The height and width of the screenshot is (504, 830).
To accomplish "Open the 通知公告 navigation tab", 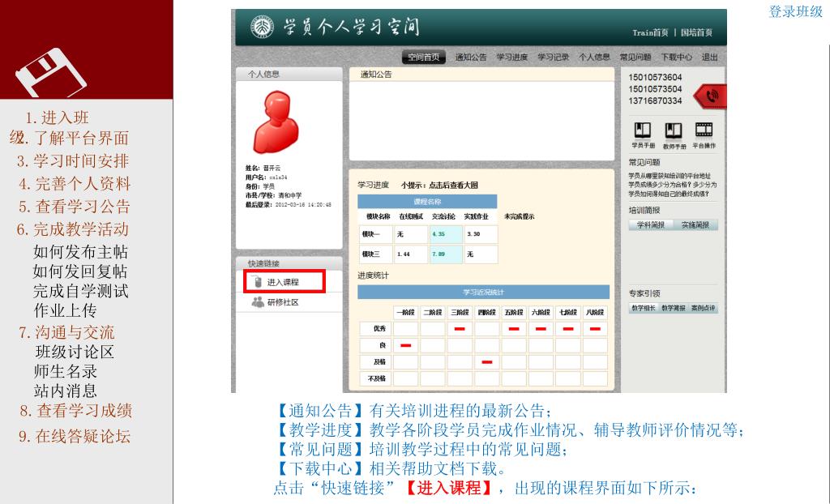I will coord(471,58).
